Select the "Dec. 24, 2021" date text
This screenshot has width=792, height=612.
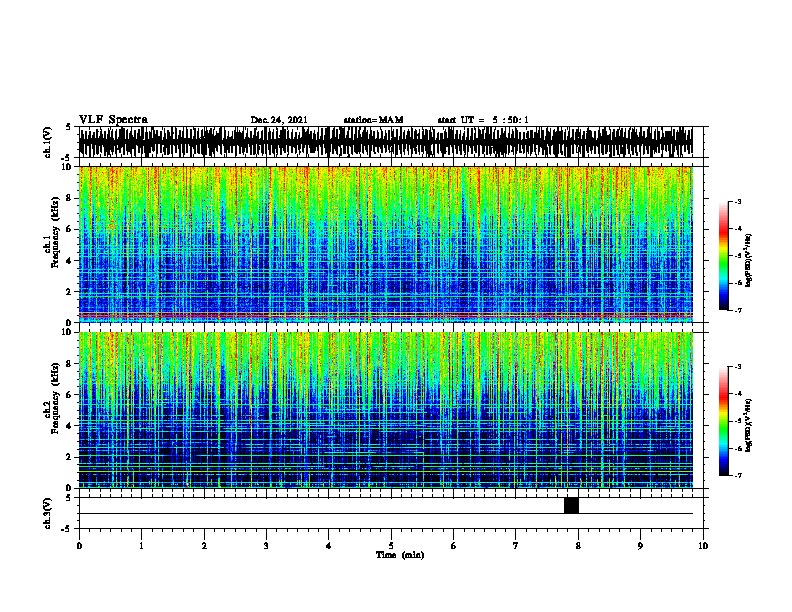(279, 120)
